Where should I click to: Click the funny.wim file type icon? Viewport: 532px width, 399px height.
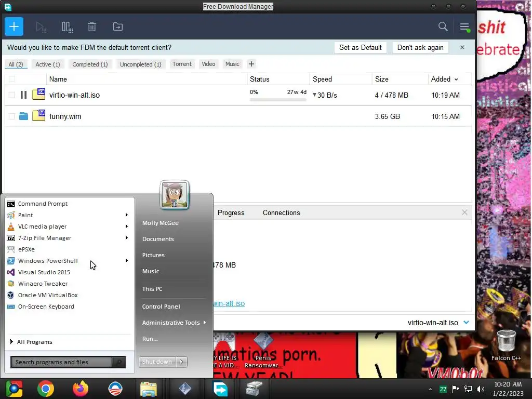click(x=38, y=115)
